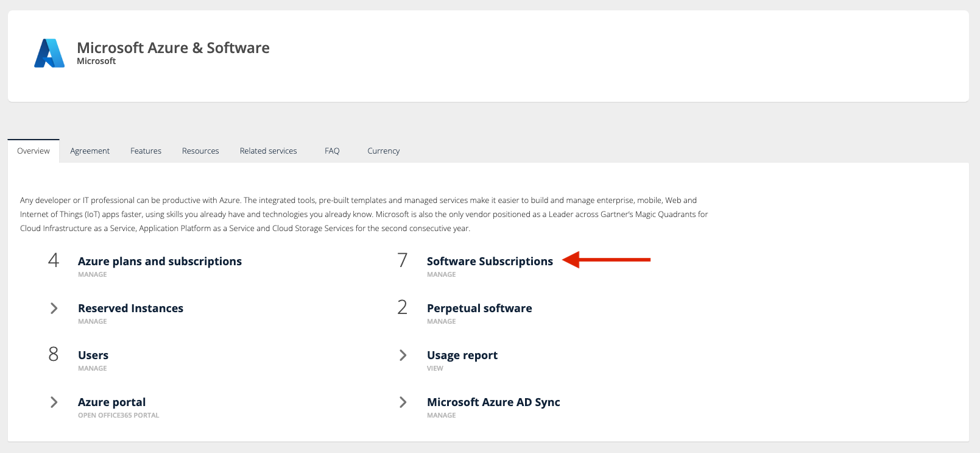The image size is (980, 453).
Task: Open the Users management link
Action: [93, 355]
